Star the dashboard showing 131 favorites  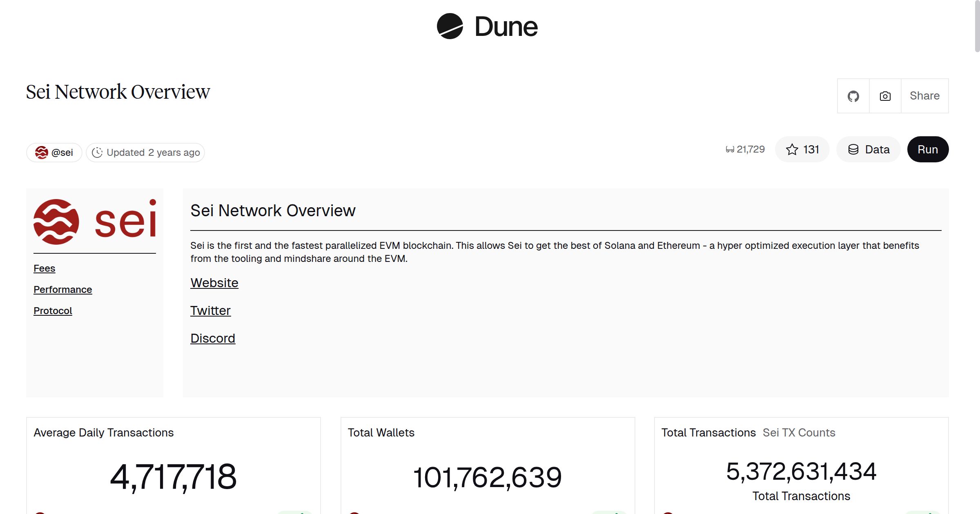(x=802, y=149)
